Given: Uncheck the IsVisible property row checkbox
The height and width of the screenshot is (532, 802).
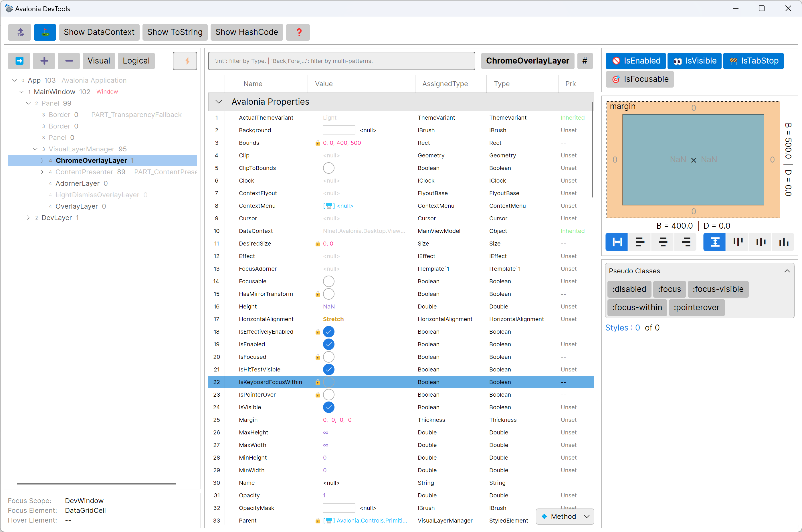Looking at the screenshot, I should click(328, 407).
